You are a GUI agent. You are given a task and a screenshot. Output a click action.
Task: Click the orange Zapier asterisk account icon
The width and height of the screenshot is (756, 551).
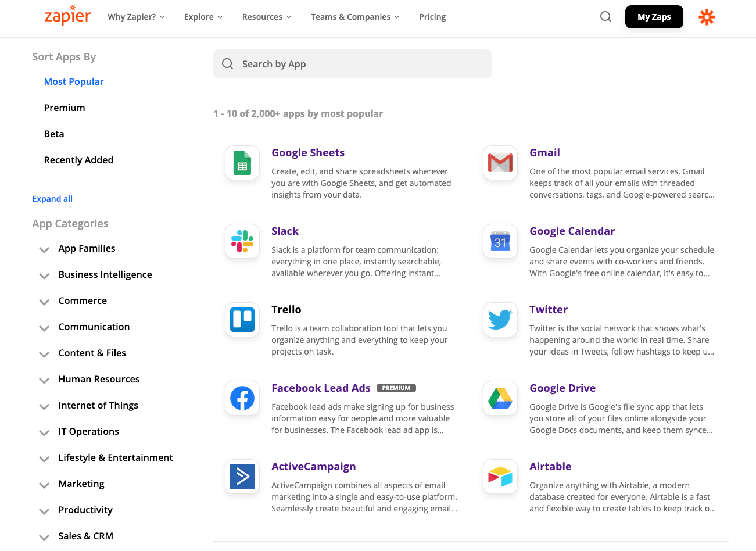(707, 17)
